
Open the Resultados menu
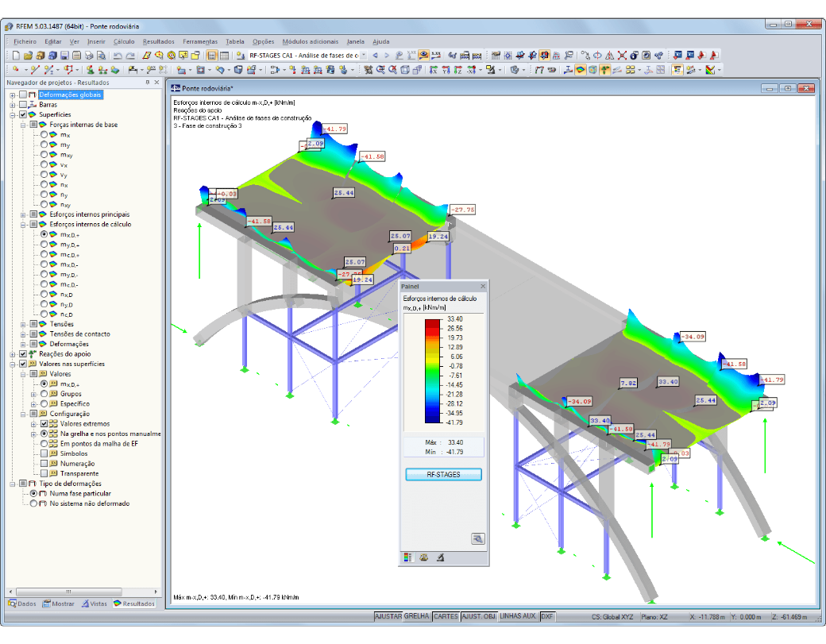(x=158, y=41)
